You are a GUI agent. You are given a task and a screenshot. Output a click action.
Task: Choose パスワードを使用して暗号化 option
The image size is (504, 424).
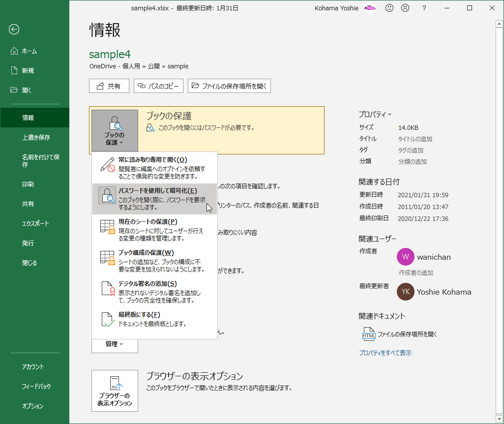coord(154,199)
